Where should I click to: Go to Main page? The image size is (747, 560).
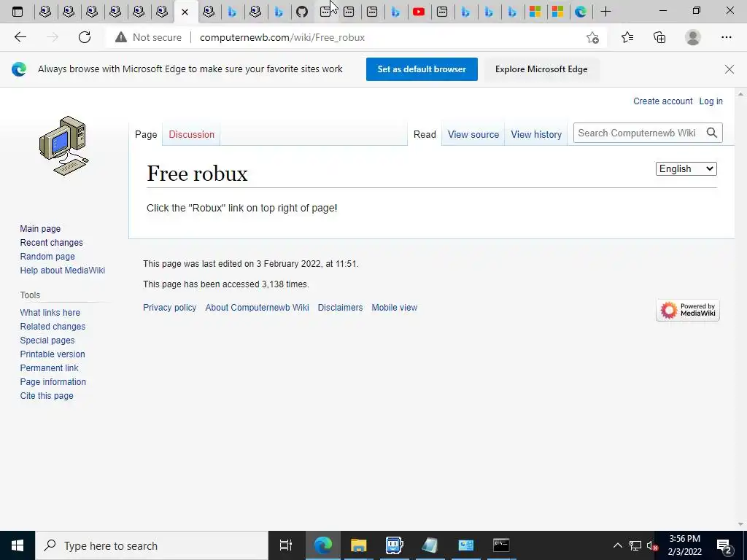[41, 228]
